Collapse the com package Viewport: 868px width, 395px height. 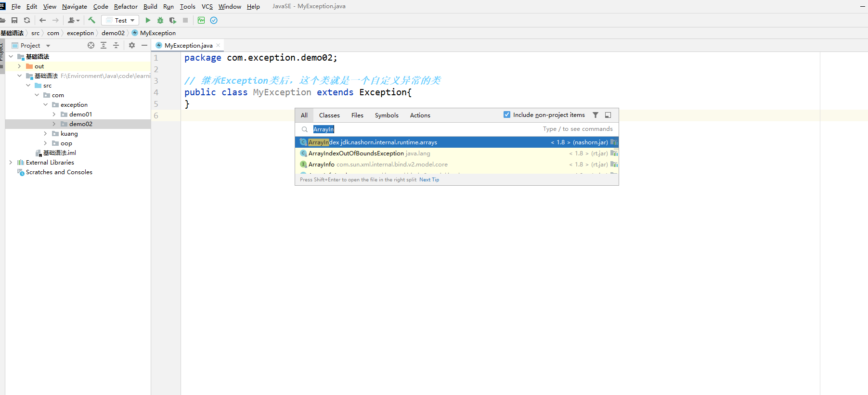[37, 95]
